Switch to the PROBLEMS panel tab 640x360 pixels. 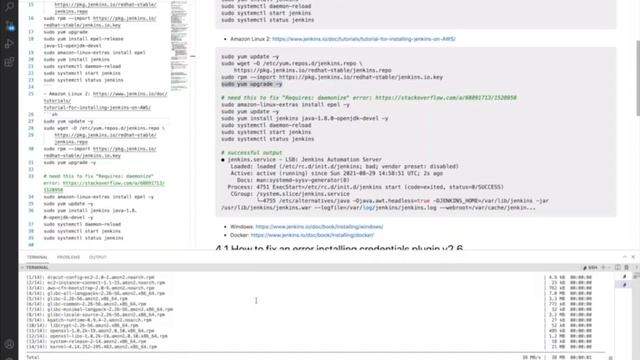tap(68, 257)
